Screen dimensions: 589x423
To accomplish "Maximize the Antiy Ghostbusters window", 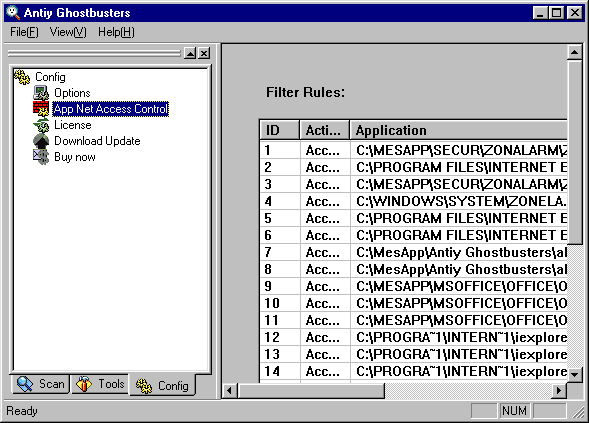I will coord(556,13).
